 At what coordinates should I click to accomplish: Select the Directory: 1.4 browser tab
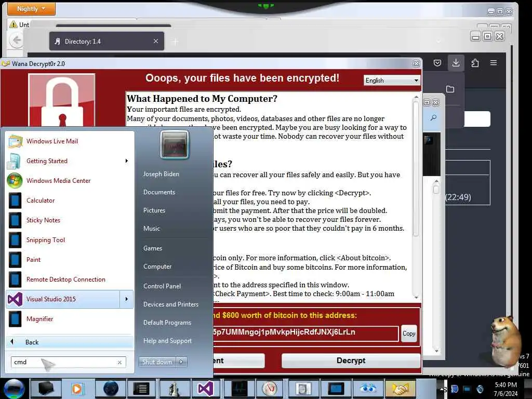pyautogui.click(x=107, y=42)
